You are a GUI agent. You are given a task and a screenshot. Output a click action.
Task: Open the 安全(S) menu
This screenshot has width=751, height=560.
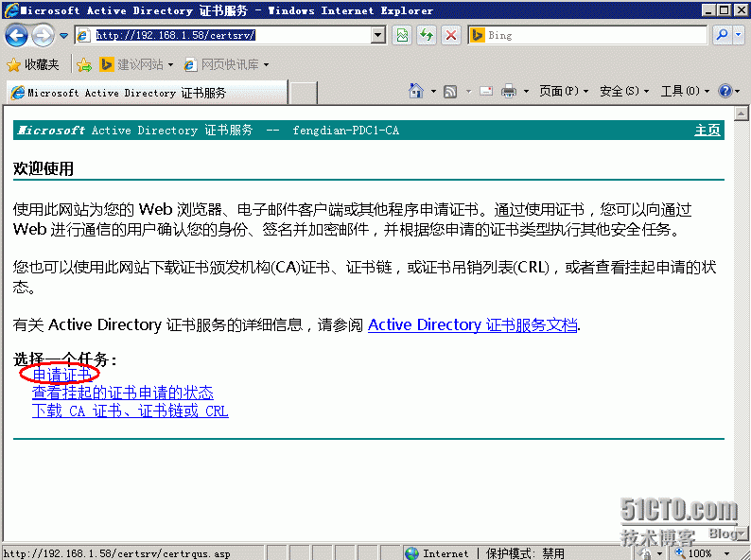pyautogui.click(x=624, y=91)
